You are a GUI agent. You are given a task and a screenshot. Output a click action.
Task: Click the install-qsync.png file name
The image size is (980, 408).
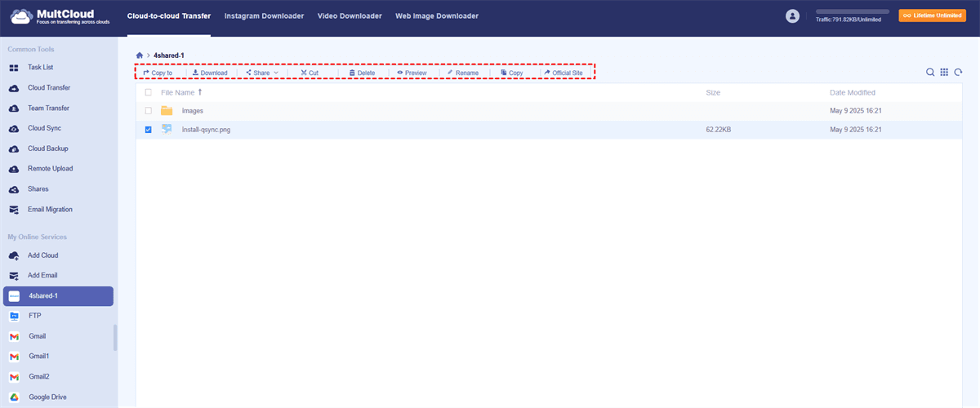206,130
